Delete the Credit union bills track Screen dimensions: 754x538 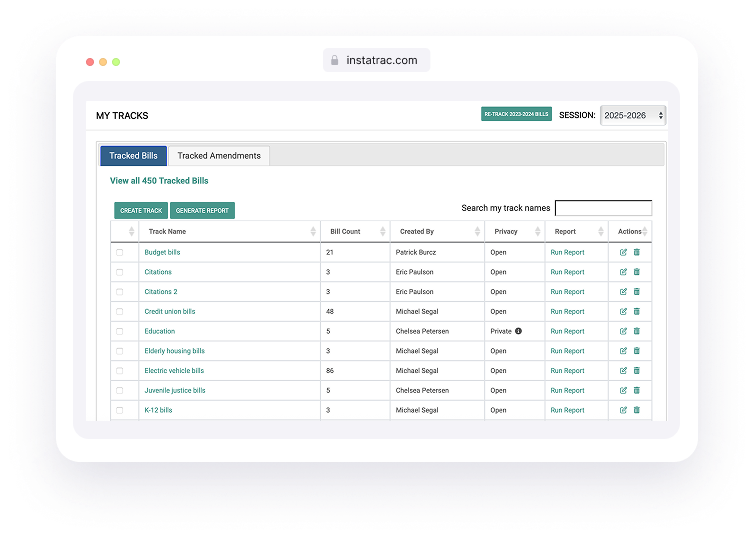[637, 312]
